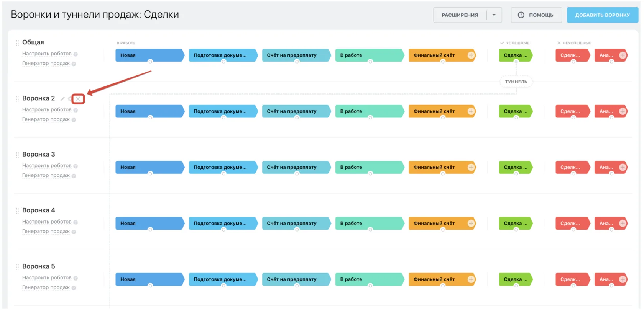The image size is (644, 310).
Task: Add stage after Финальный счёт in Воронка 4
Action: [471, 223]
